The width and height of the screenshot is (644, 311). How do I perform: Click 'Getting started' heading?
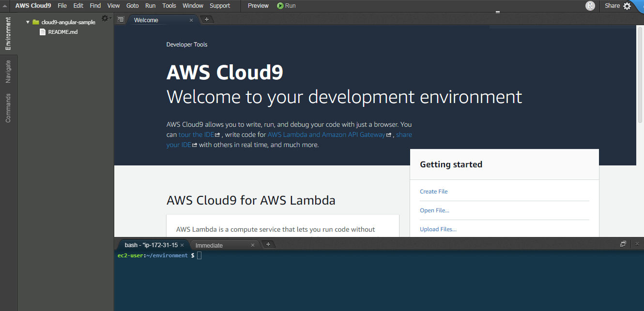[x=451, y=164]
